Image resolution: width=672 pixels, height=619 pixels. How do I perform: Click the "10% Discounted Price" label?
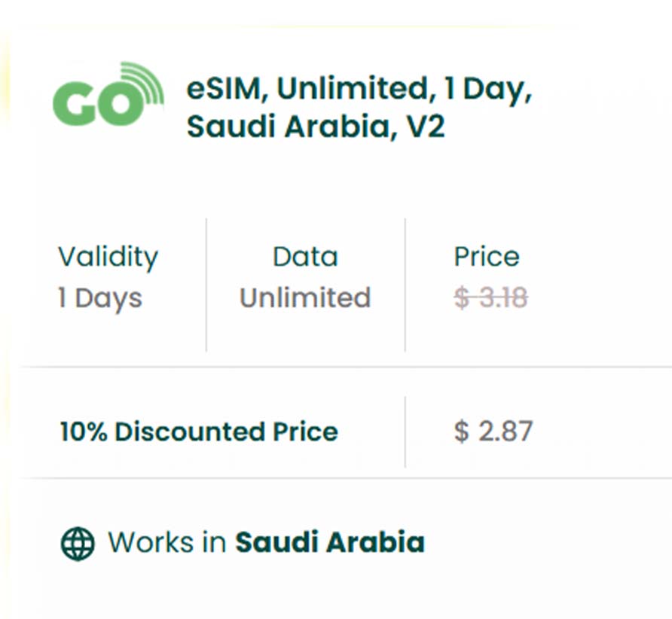[199, 432]
